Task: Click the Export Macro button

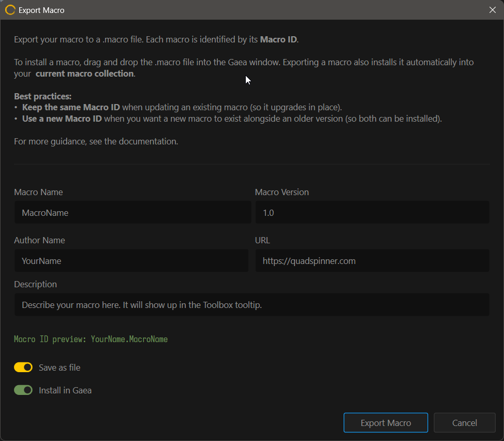Action: [x=386, y=423]
